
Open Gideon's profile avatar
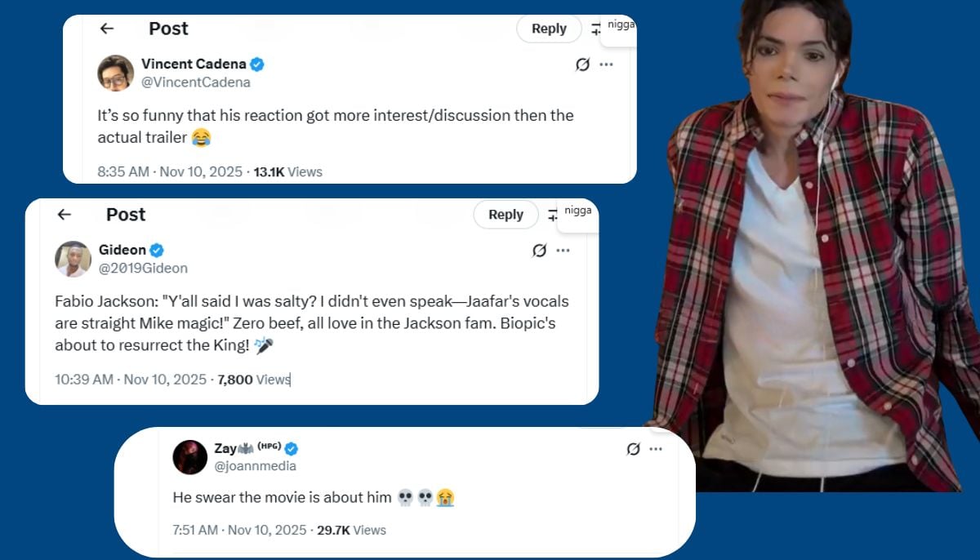[73, 259]
